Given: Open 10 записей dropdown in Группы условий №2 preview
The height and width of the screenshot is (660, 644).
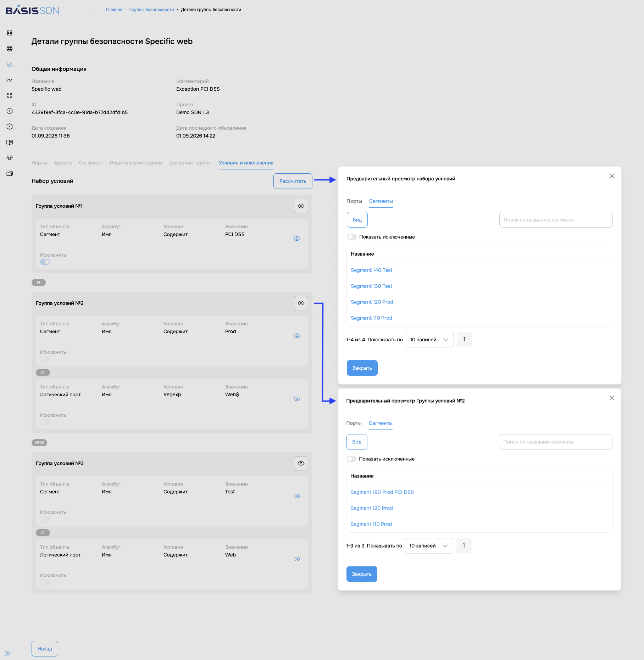Looking at the screenshot, I should click(x=429, y=546).
